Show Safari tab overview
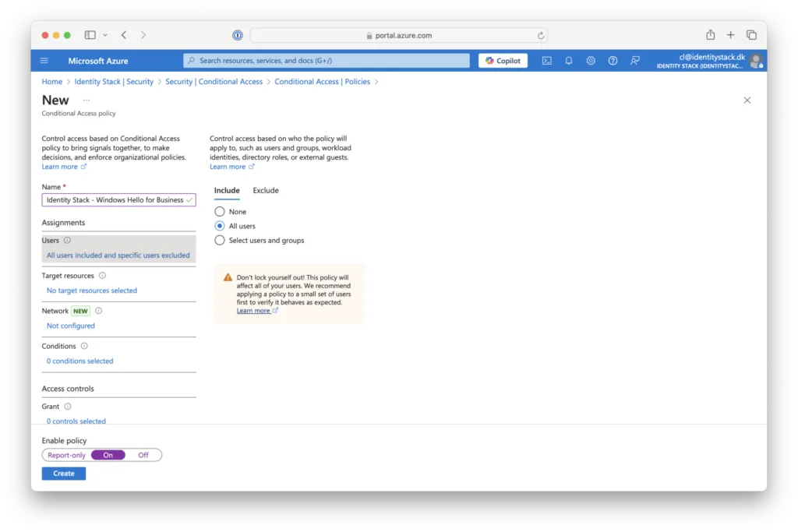 pyautogui.click(x=751, y=35)
